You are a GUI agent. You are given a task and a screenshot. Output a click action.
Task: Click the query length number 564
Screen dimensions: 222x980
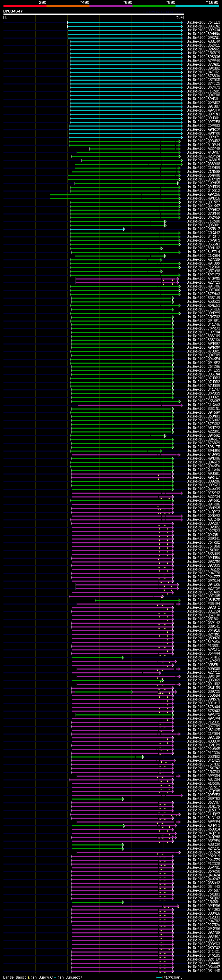[179, 17]
